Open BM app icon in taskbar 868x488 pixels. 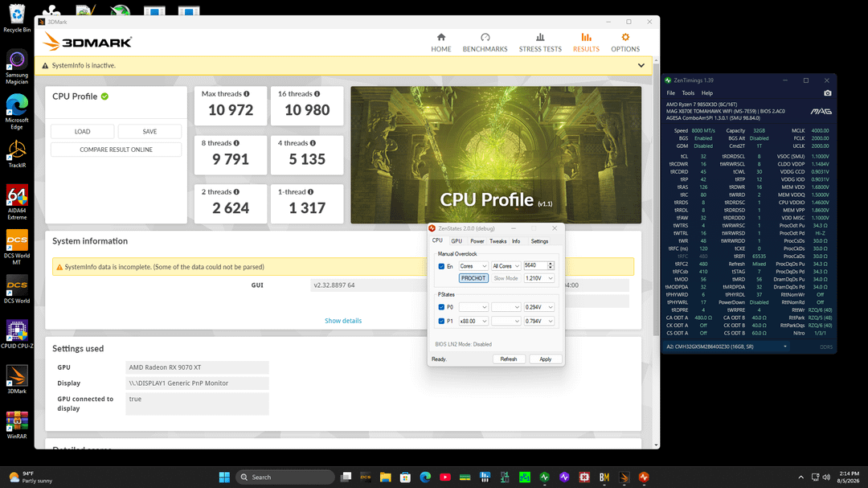[x=604, y=477]
